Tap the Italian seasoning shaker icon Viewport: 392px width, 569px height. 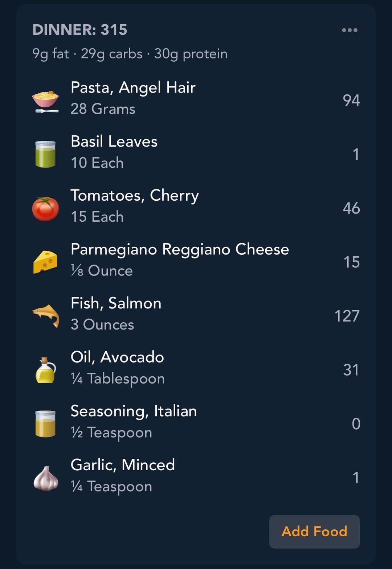tap(45, 423)
